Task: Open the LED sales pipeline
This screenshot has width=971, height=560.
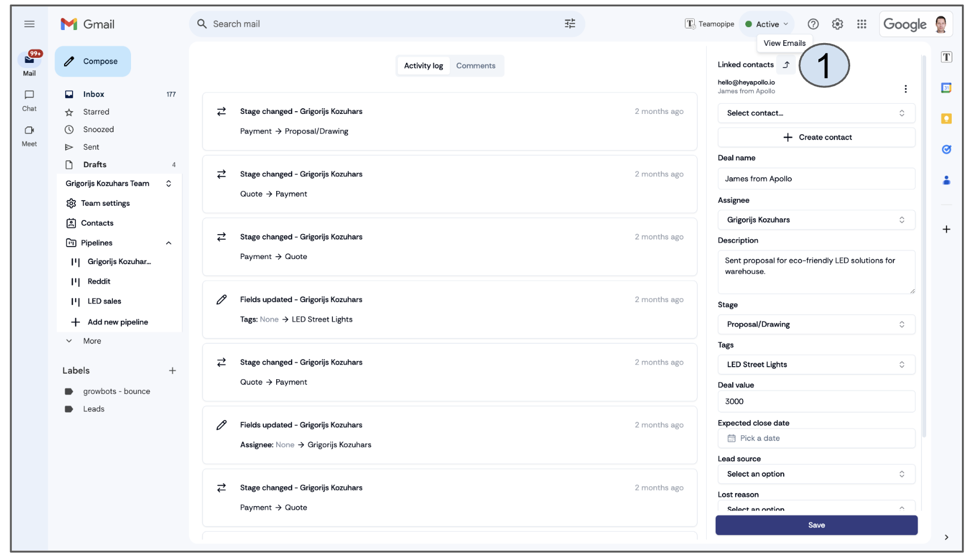Action: tap(104, 302)
